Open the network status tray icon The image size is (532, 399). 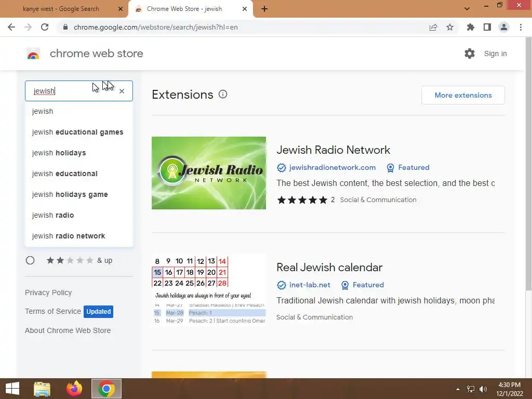pos(471,389)
